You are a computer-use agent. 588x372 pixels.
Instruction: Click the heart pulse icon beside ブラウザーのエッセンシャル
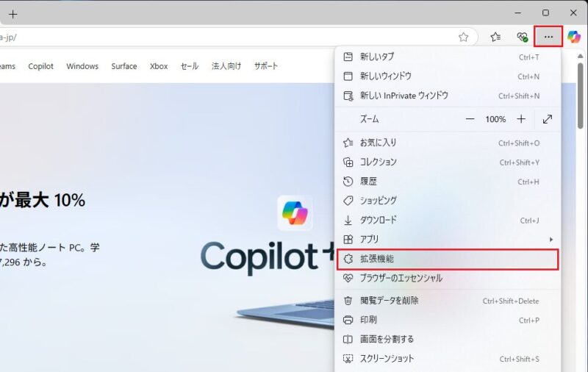(348, 278)
